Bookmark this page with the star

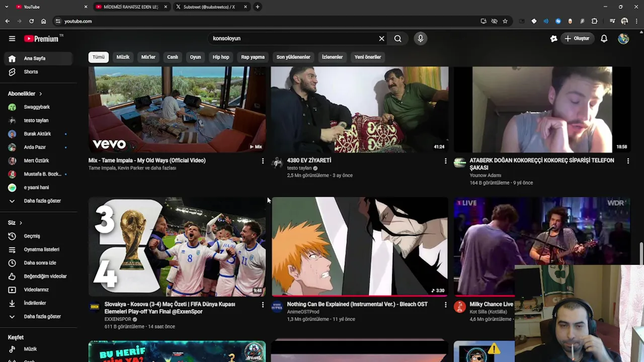point(505,21)
